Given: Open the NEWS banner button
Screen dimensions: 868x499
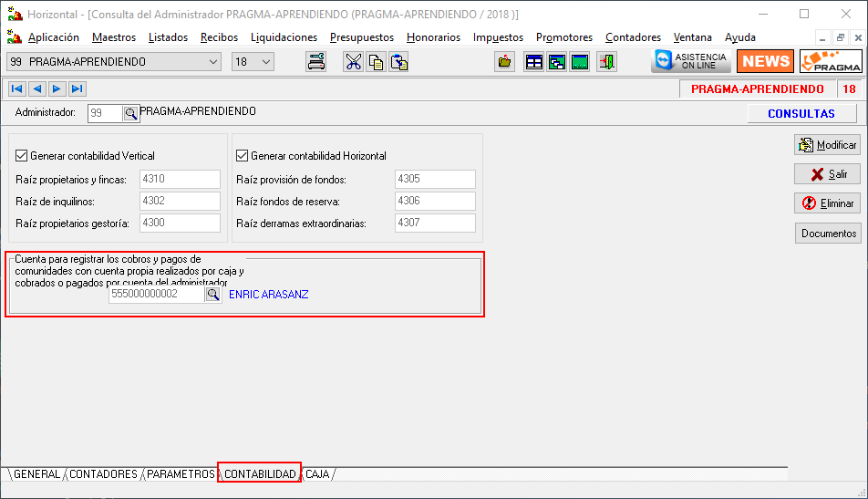Looking at the screenshot, I should (x=765, y=61).
